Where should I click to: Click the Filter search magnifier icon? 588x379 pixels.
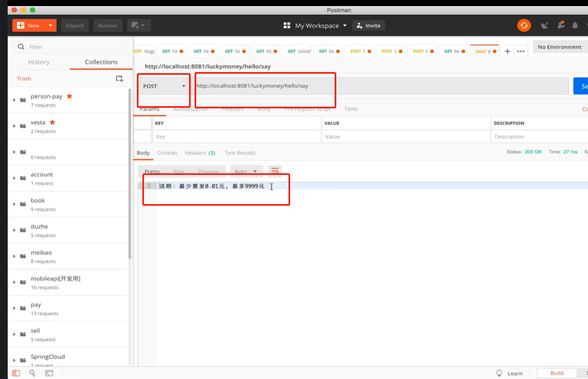[x=21, y=47]
